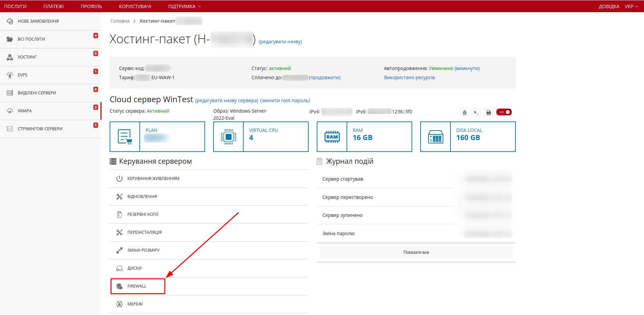Click the server management heading icon
Image resolution: width=644 pixels, height=315 pixels.
click(113, 161)
